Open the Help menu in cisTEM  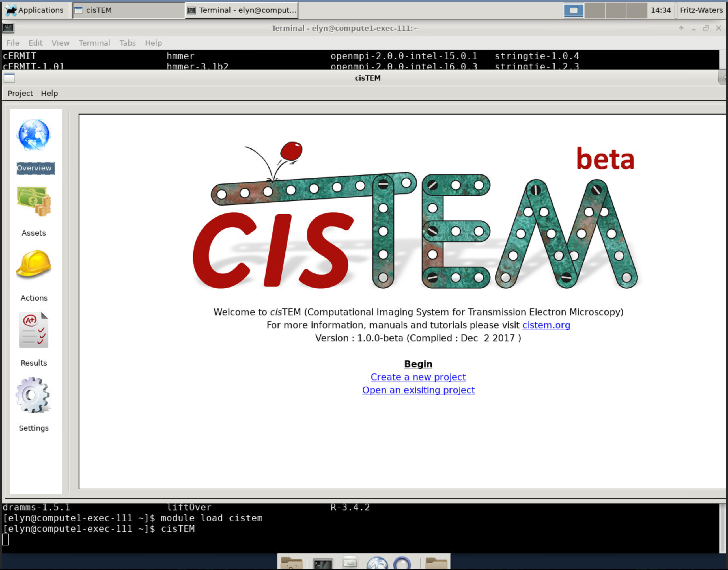pos(49,93)
